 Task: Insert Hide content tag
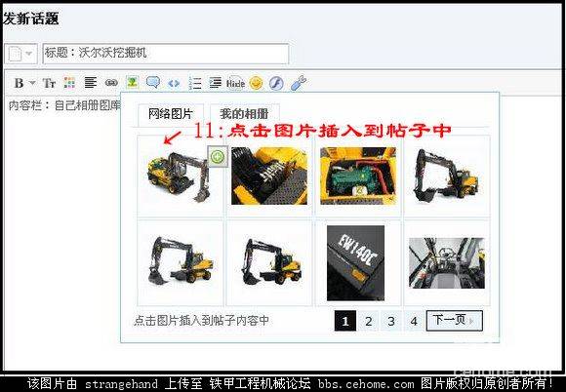point(235,83)
